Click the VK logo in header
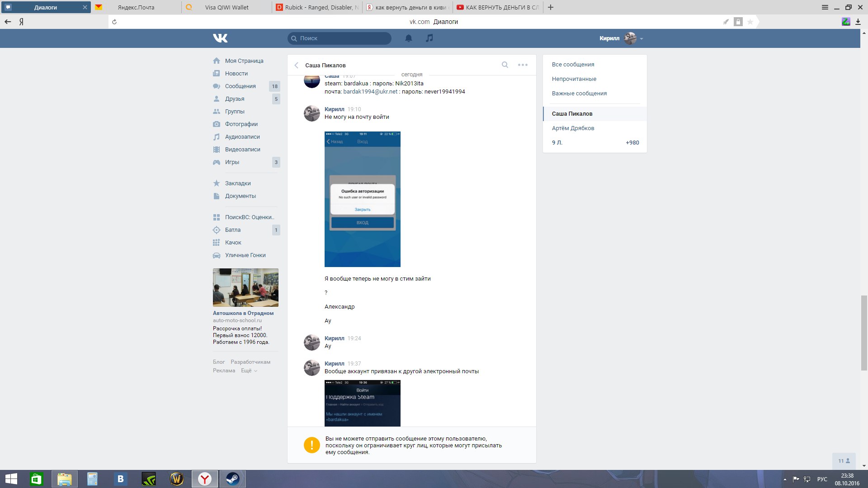 click(220, 38)
